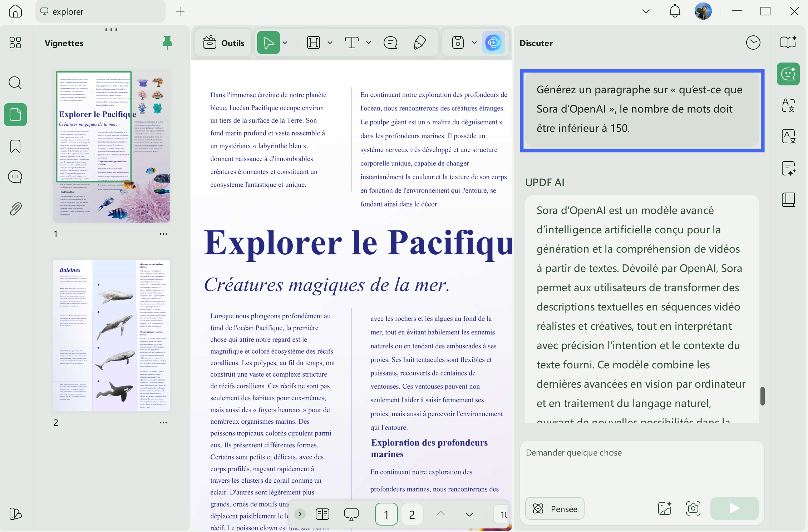Viewport: 808px width, 532px height.
Task: Open the comments panel icon
Action: pyautogui.click(x=15, y=177)
